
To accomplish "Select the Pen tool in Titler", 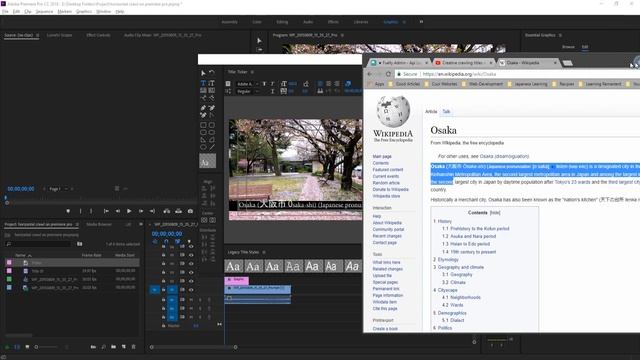I will click(203, 108).
